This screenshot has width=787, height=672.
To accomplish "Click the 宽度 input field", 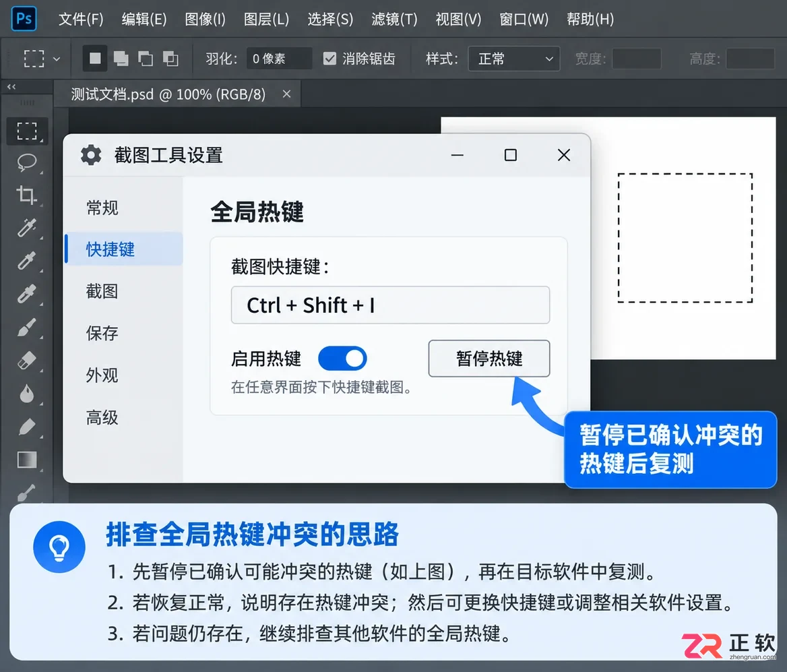I will click(637, 59).
